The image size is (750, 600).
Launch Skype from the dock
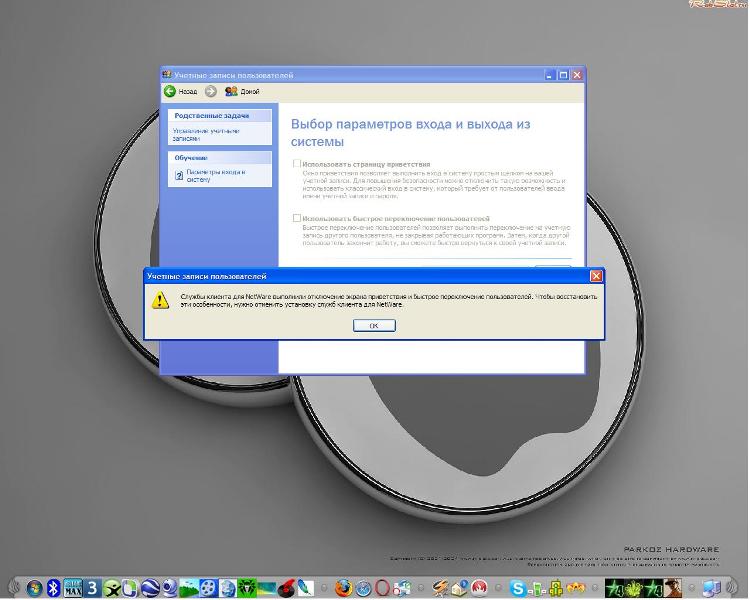click(518, 588)
